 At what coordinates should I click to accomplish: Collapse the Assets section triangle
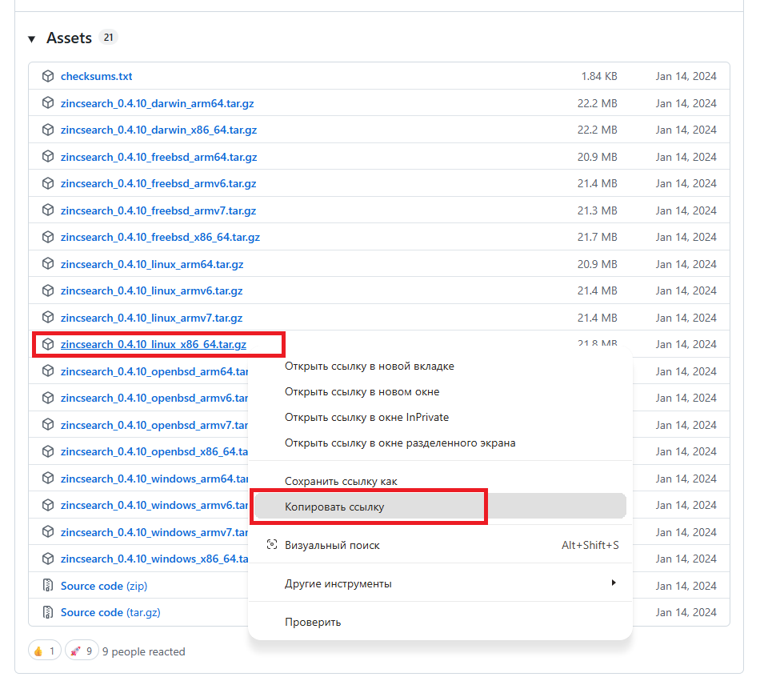[x=31, y=38]
